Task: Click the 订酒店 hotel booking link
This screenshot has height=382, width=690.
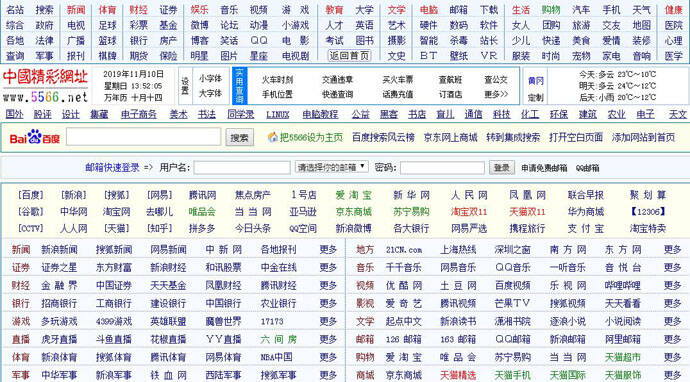Action: (x=450, y=94)
